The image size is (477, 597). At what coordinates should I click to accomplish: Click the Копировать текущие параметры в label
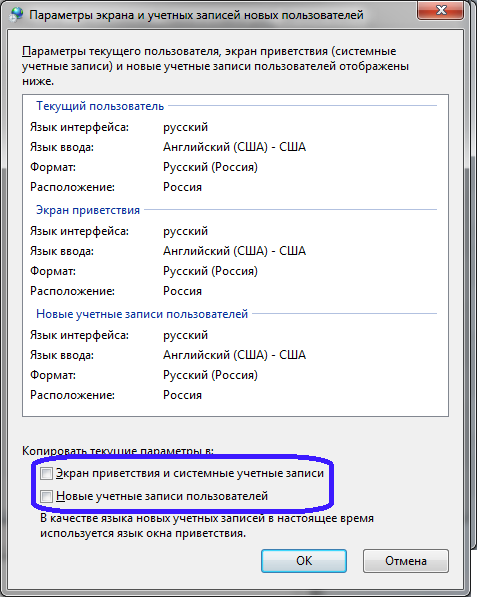118,450
